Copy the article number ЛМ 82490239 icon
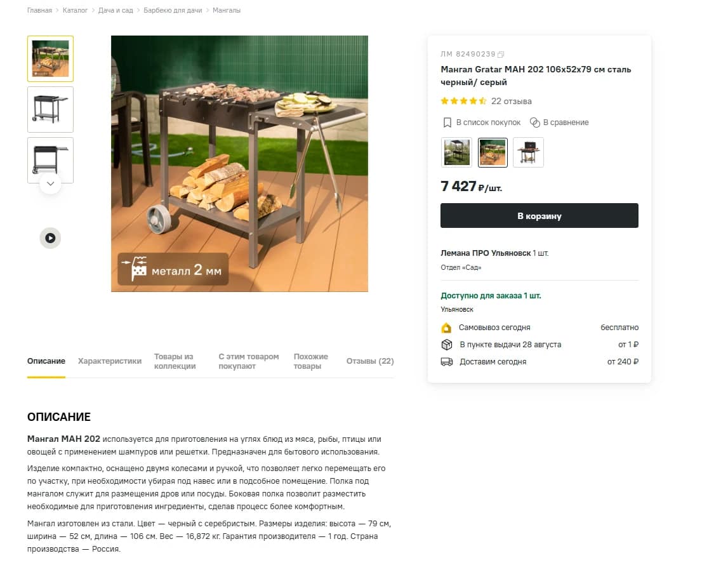This screenshot has width=728, height=565. click(x=501, y=55)
